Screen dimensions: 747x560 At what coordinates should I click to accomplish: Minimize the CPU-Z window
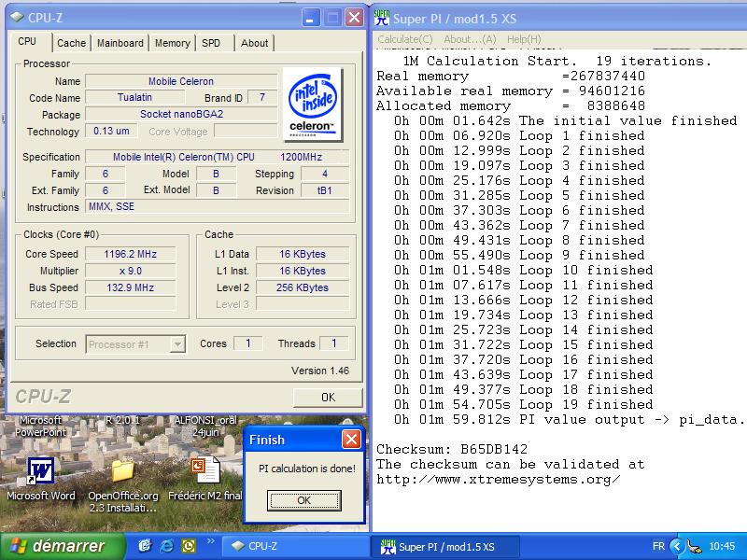[x=311, y=18]
